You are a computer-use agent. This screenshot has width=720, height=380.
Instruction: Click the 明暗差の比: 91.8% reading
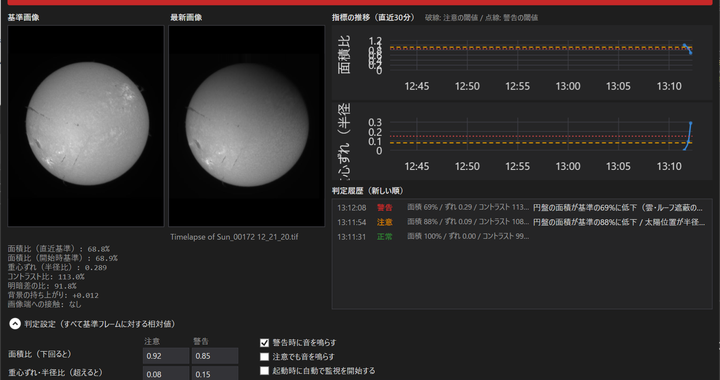tap(42, 286)
